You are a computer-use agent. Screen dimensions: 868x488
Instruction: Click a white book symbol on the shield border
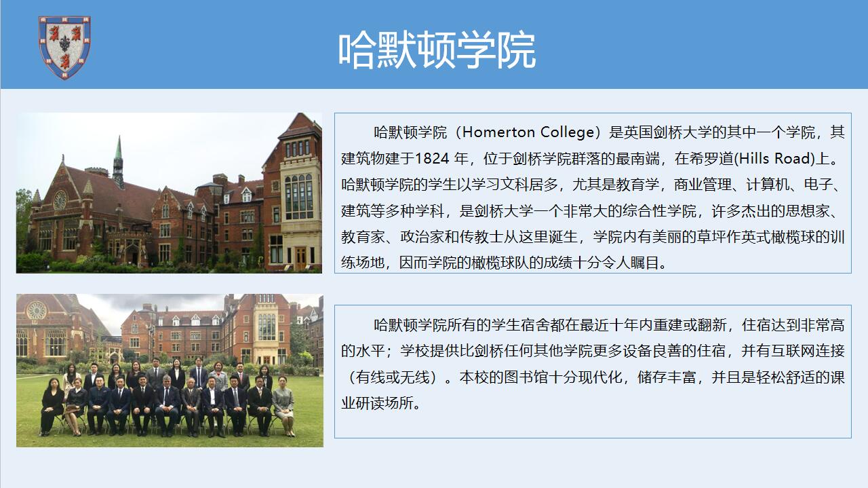click(43, 41)
